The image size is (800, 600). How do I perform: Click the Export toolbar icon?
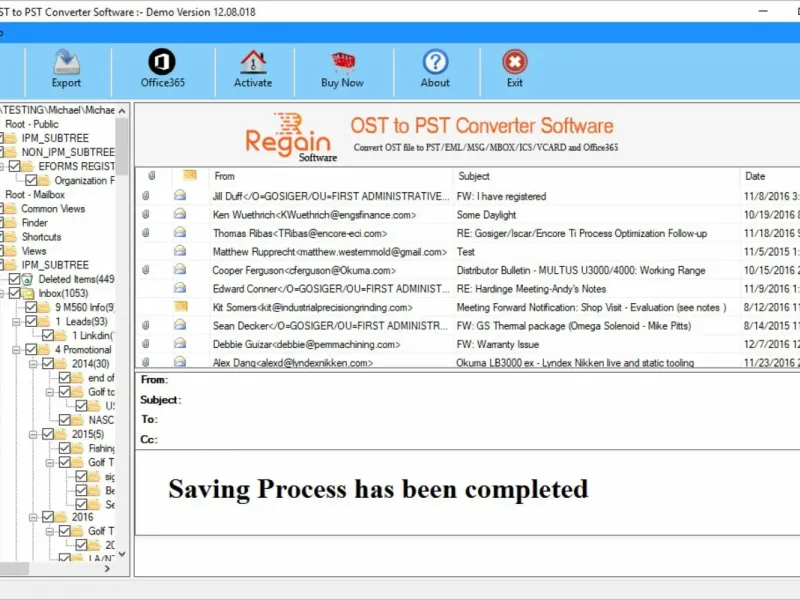66,62
